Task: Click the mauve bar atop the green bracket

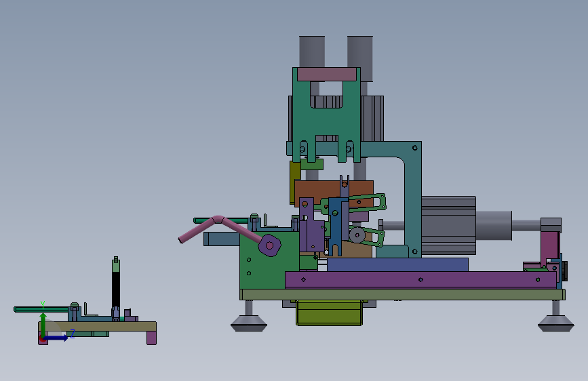Action: [327, 75]
